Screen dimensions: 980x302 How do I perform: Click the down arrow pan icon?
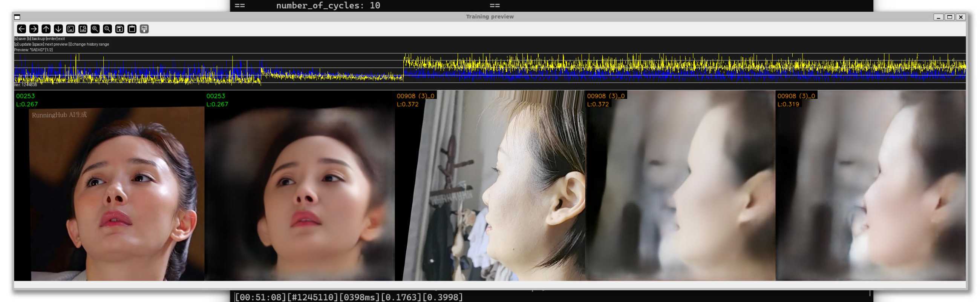[58, 29]
